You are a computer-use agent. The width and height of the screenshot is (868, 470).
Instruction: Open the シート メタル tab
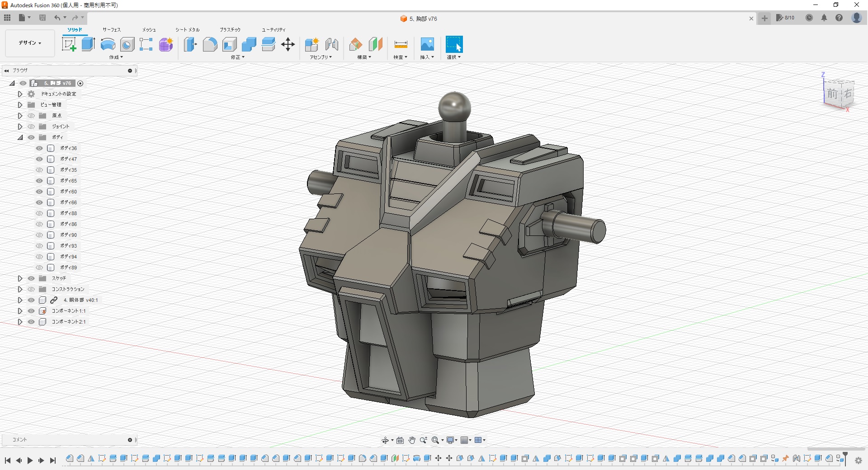point(188,30)
